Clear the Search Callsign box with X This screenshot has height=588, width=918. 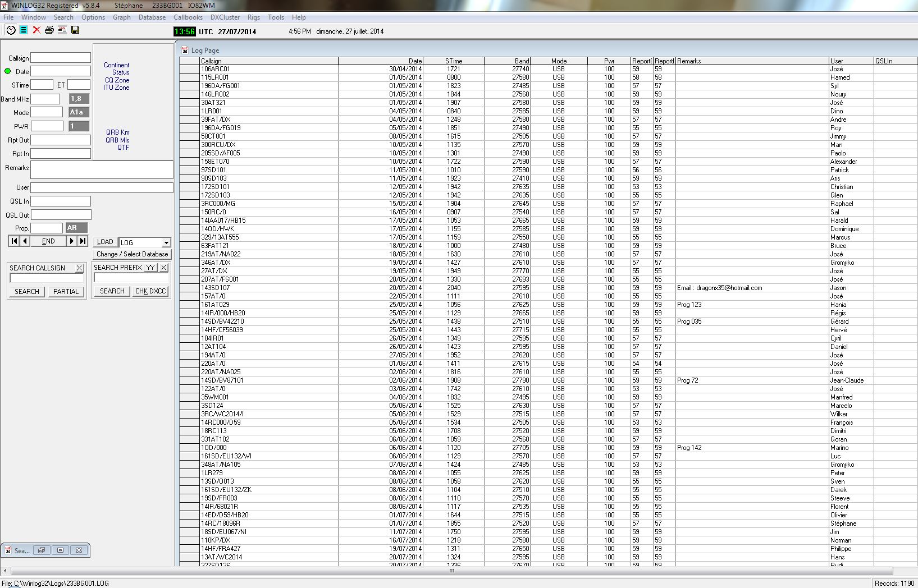pyautogui.click(x=80, y=268)
